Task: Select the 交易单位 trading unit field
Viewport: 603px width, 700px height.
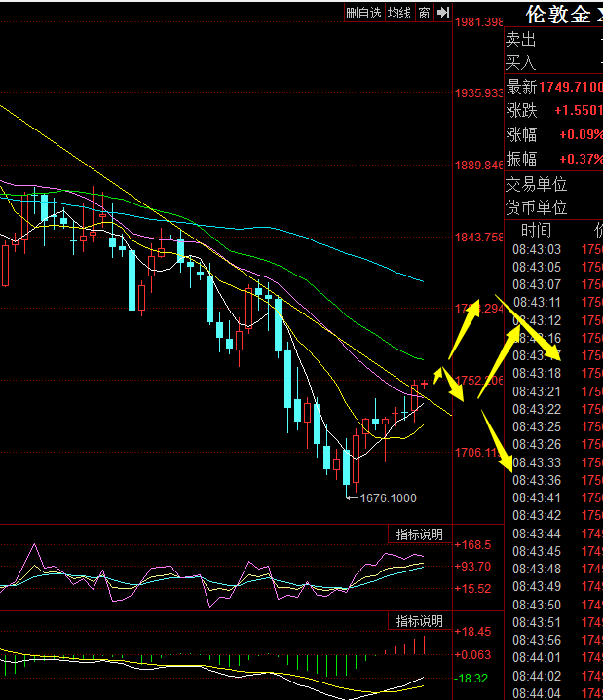Action: [x=551, y=183]
